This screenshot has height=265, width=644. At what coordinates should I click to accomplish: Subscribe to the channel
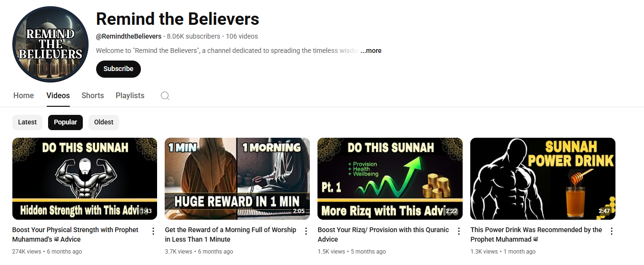coord(119,69)
